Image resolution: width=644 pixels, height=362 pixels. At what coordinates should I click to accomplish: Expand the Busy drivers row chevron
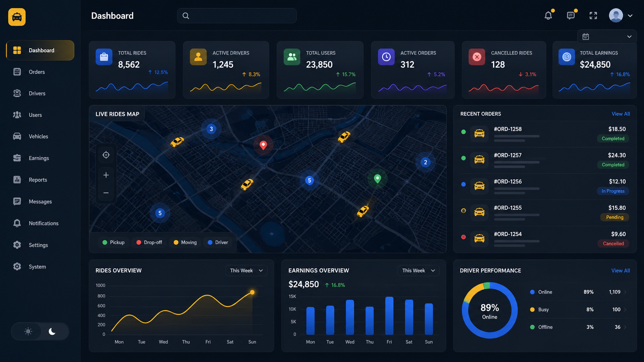(x=625, y=310)
